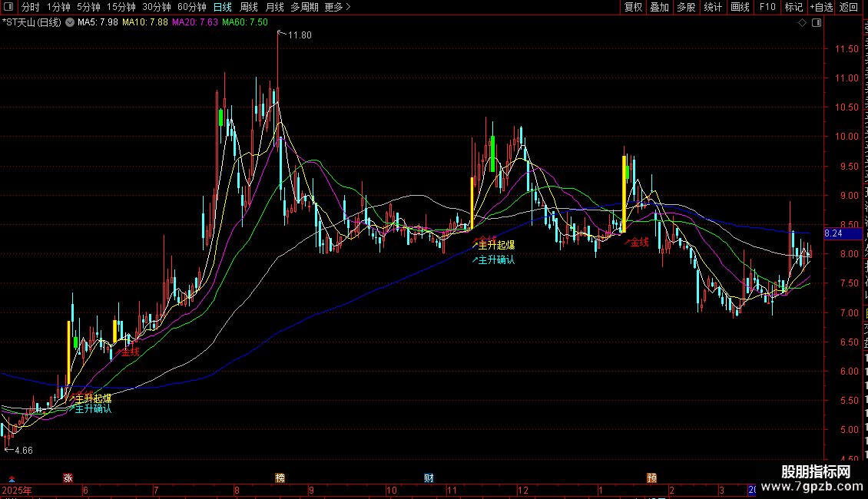Click the 8.24 price label on the axis

coord(833,233)
